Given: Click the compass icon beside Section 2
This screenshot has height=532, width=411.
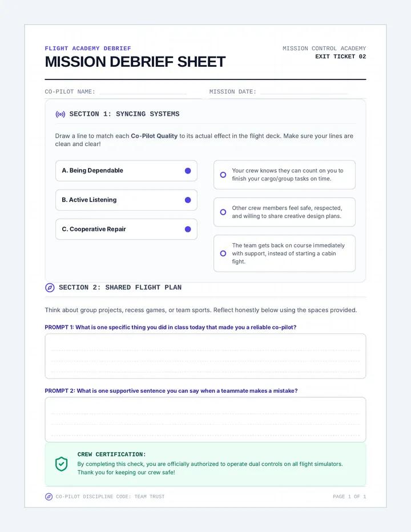Looking at the screenshot, I should point(50,288).
